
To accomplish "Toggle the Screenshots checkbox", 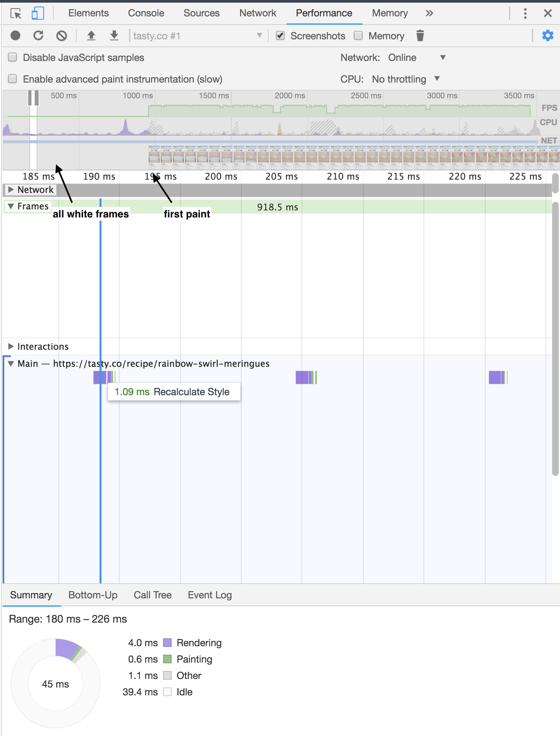I will [280, 35].
